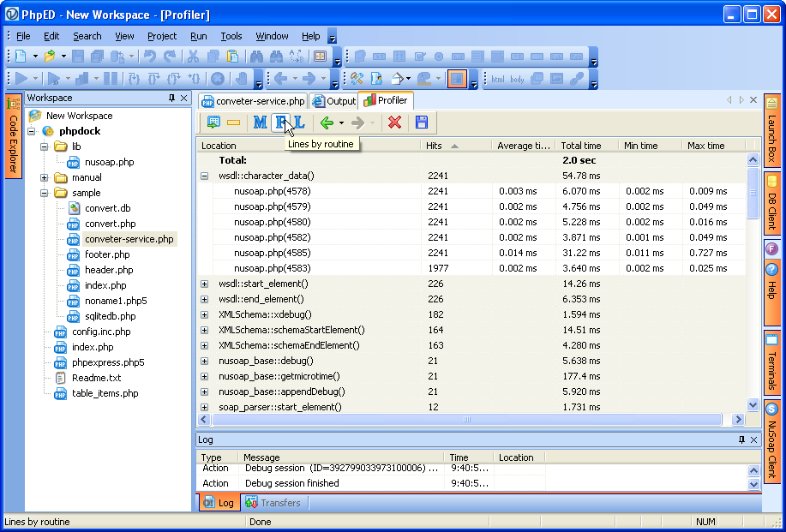Screen dimensions: 786x532
Task: Switch to the Output tab
Action: pyautogui.click(x=333, y=101)
